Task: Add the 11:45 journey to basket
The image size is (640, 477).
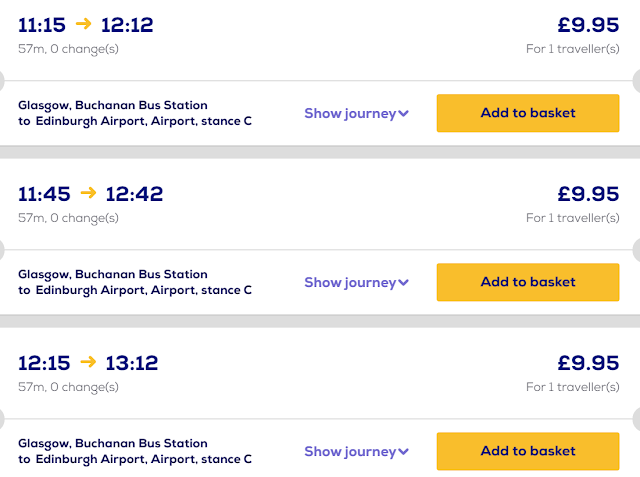Action: pos(528,282)
